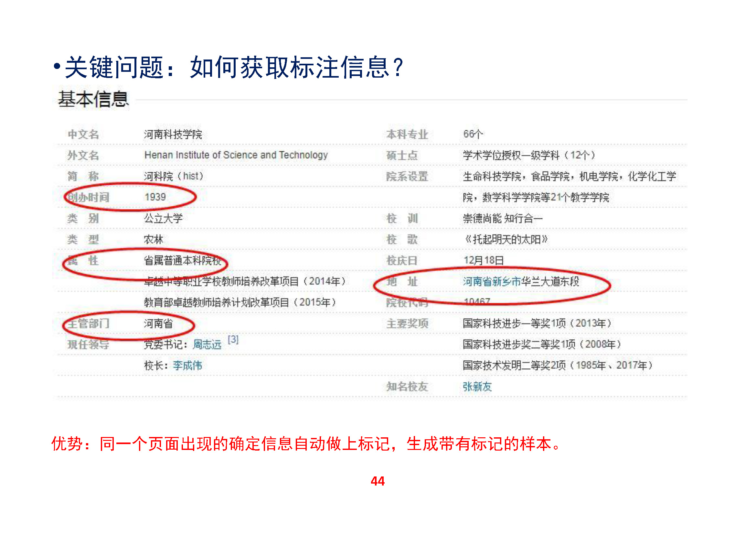Click the 张新友 alumni link

tap(477, 387)
